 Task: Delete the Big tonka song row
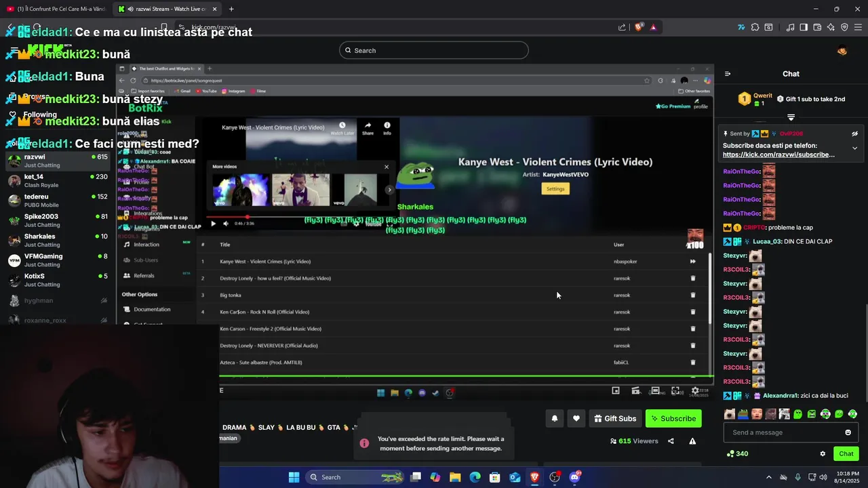[692, 295]
